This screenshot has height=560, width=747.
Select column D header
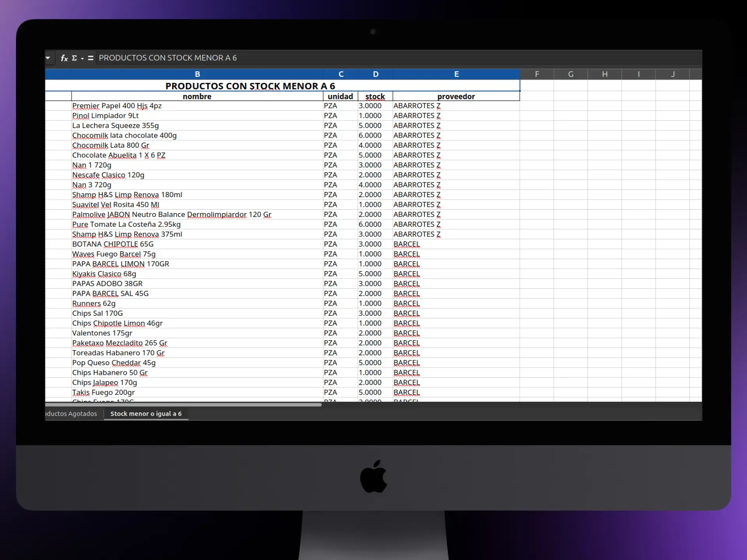pyautogui.click(x=375, y=74)
